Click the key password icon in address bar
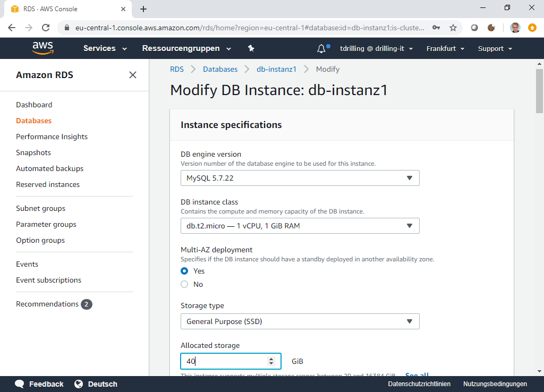Screen dimensions: 544x392 click(x=436, y=28)
